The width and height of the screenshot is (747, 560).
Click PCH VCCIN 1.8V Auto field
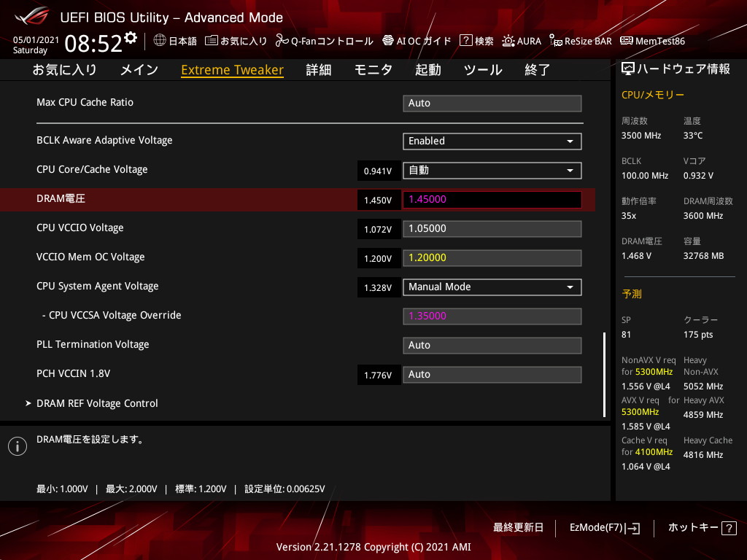tap(492, 375)
